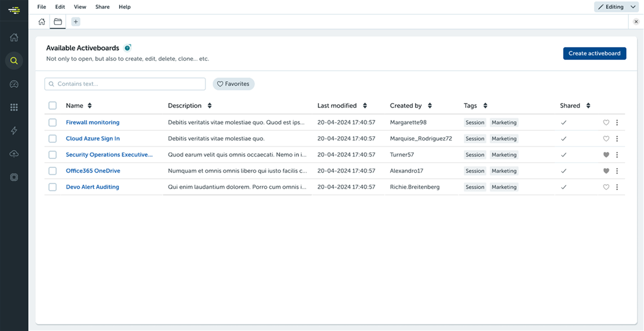Click the info bubble next to Available Activeboards
The height and width of the screenshot is (331, 644).
tap(128, 47)
